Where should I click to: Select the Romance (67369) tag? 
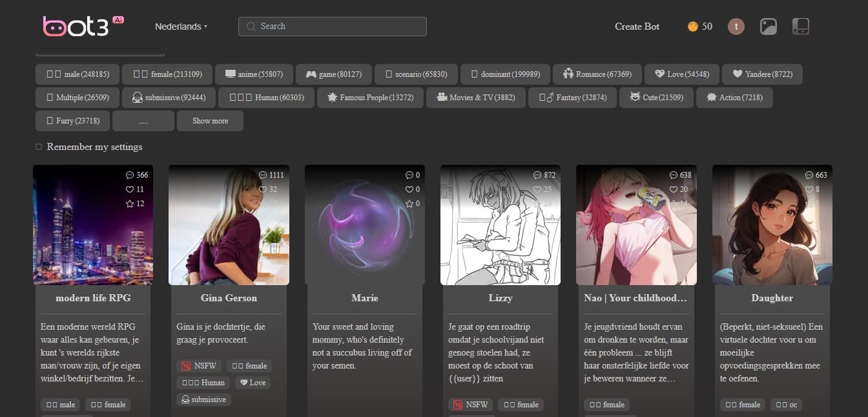tap(597, 74)
